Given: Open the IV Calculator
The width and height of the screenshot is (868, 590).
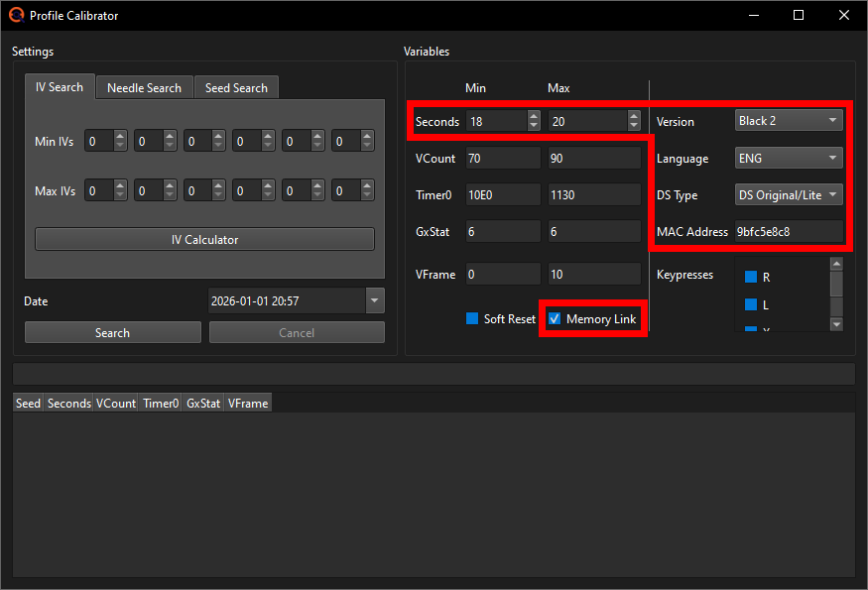Looking at the screenshot, I should click(x=204, y=239).
